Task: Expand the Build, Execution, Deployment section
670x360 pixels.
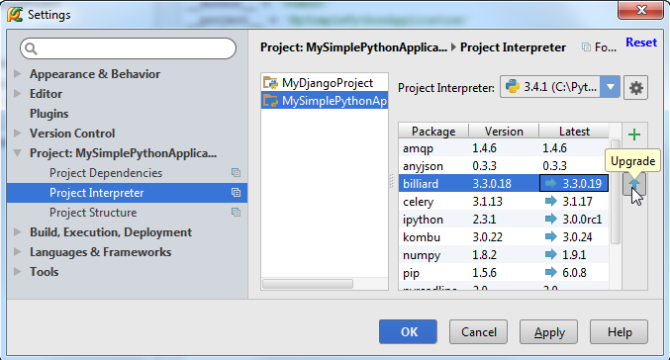Action: coord(18,232)
